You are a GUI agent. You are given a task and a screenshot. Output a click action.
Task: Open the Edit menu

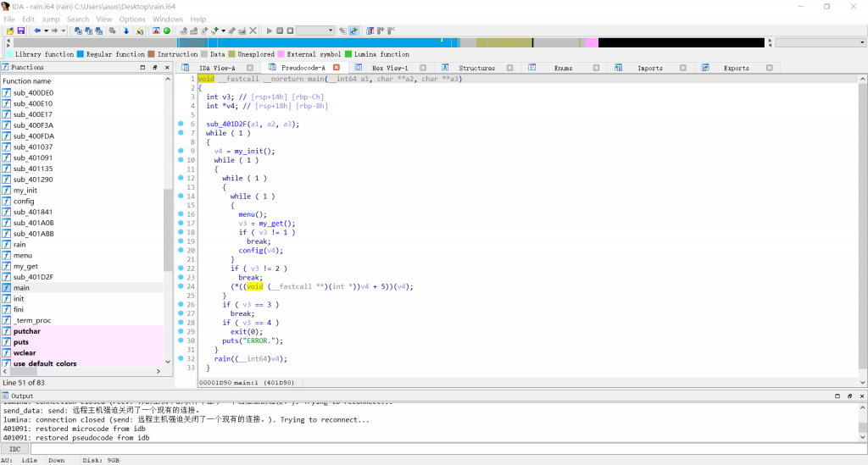point(28,19)
